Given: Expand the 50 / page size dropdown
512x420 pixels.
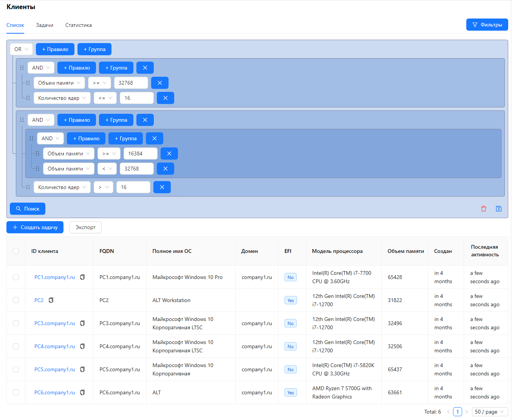Looking at the screenshot, I should (x=489, y=412).
